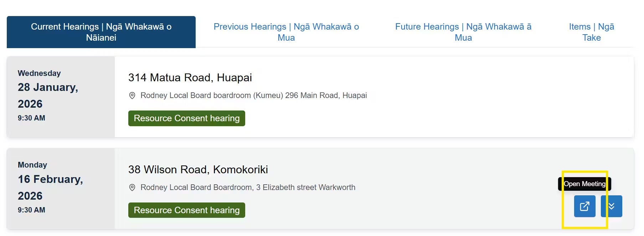Select the Current Hearings tab
Screen dimensions: 644x236
101,32
